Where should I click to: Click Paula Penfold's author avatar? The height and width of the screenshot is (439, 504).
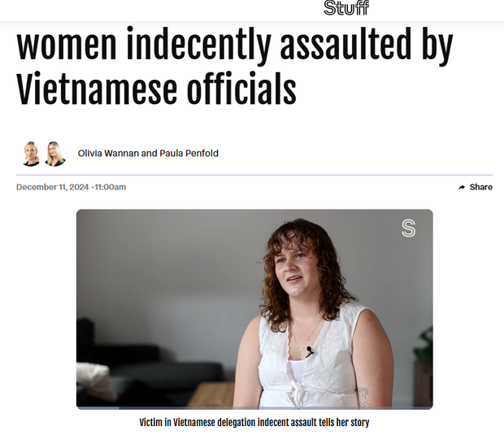(x=55, y=154)
